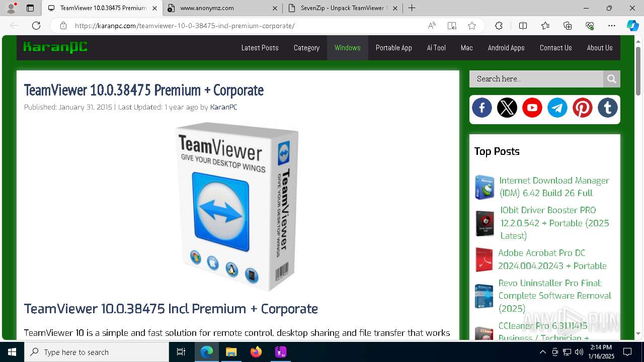Open Browser essentials heart icon
The image size is (644, 362).
590,26
